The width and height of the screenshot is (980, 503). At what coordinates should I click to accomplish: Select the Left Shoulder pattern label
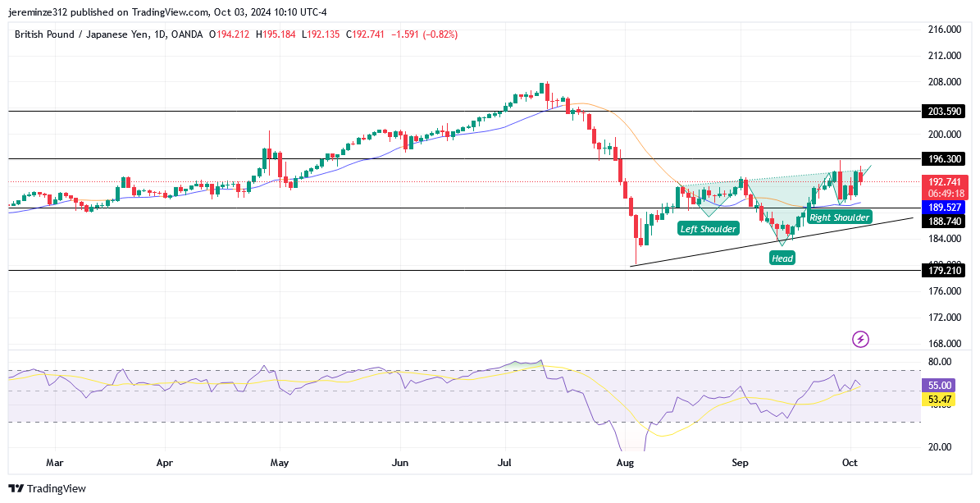708,229
